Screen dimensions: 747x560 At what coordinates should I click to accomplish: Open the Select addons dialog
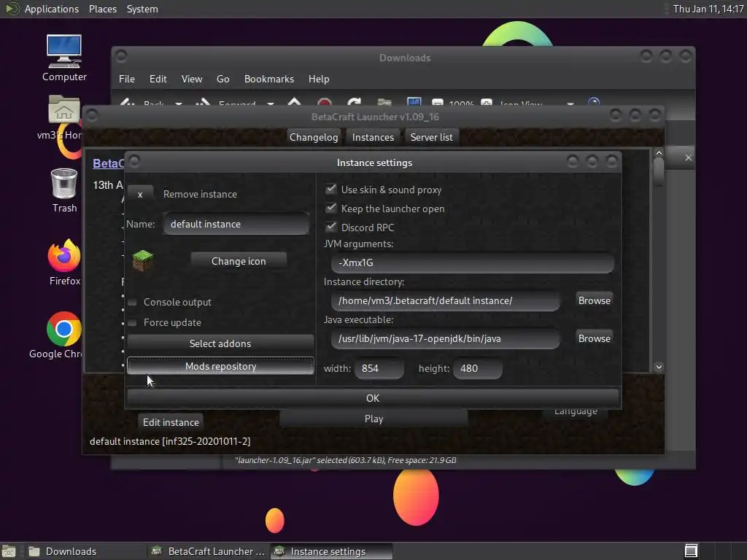[220, 343]
